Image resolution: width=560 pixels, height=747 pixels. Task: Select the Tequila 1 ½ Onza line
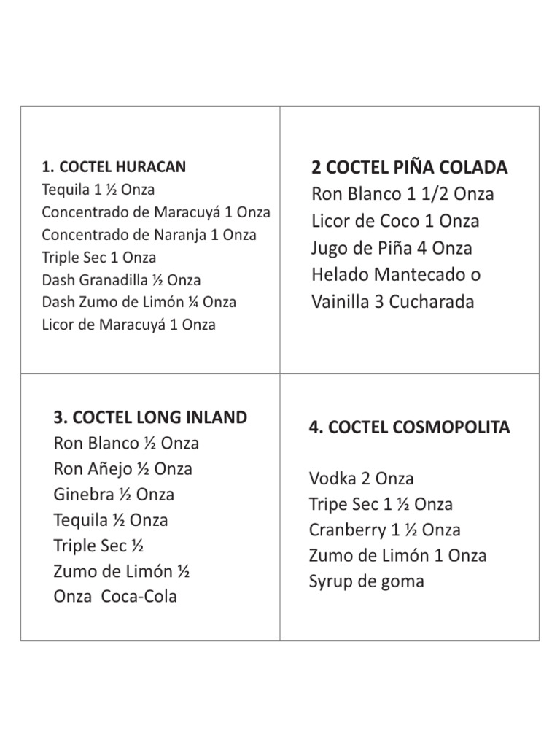point(98,190)
